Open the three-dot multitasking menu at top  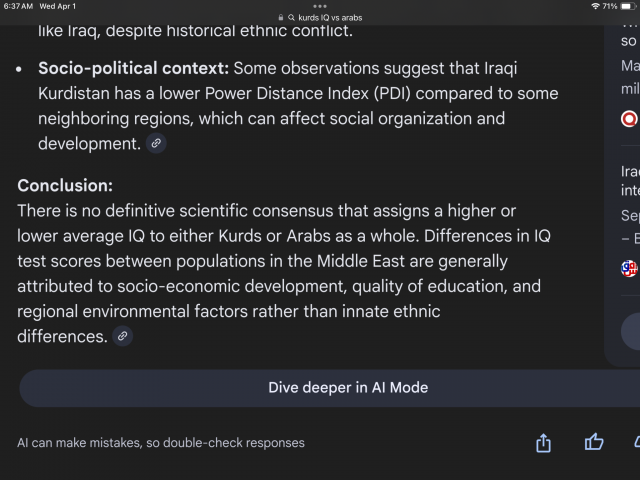tap(320, 6)
